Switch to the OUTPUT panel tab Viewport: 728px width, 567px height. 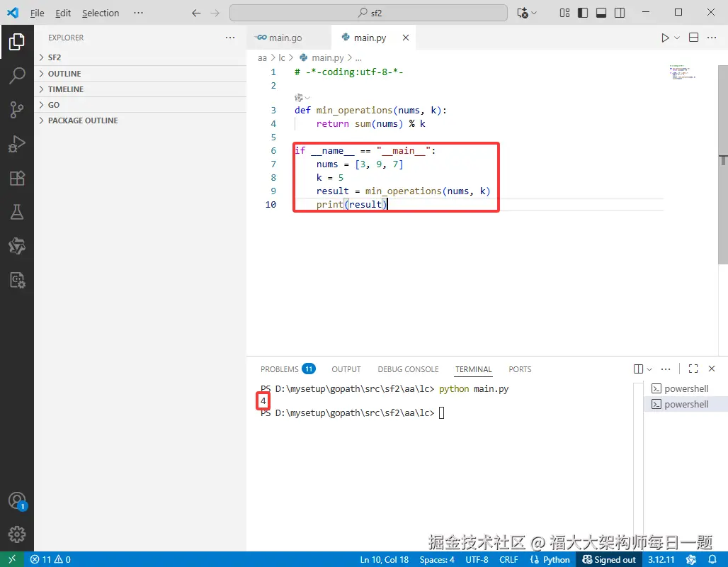(346, 369)
